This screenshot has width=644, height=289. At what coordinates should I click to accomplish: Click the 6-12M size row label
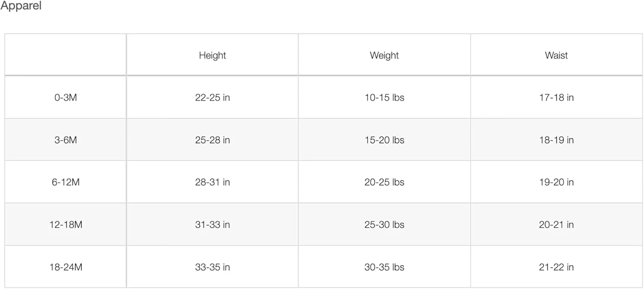pyautogui.click(x=66, y=182)
